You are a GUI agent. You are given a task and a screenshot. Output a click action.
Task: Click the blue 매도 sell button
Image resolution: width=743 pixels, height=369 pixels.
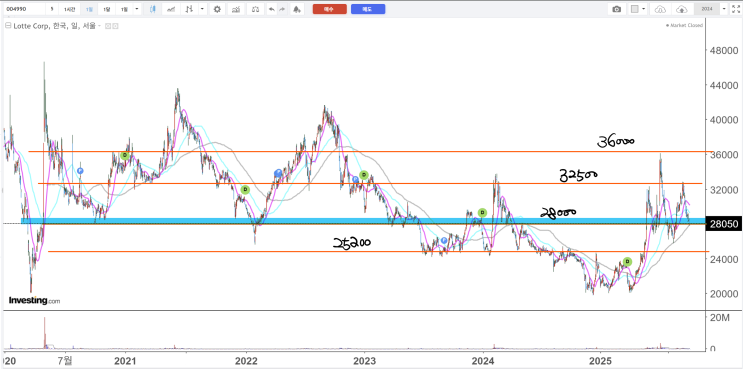(368, 9)
